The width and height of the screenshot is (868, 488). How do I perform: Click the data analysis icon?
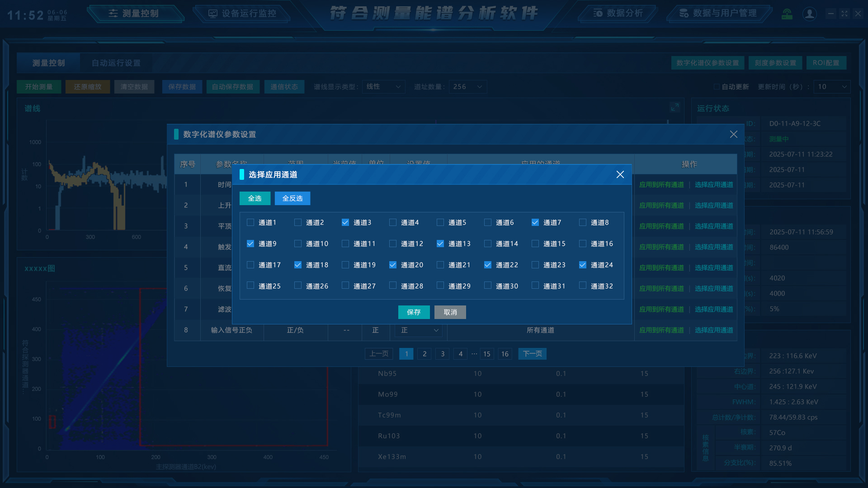[598, 13]
